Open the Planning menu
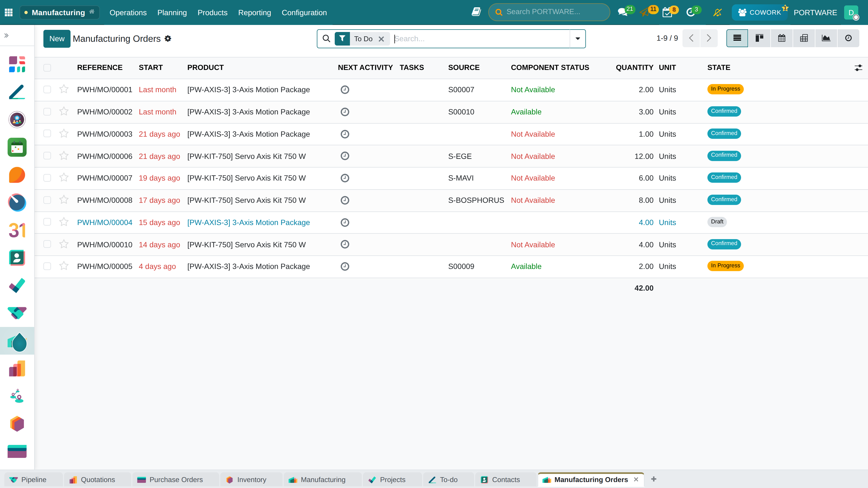 pos(172,12)
